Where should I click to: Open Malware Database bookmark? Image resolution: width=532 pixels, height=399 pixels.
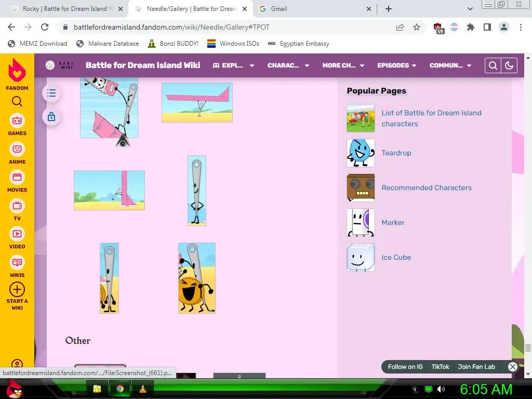pyautogui.click(x=108, y=44)
